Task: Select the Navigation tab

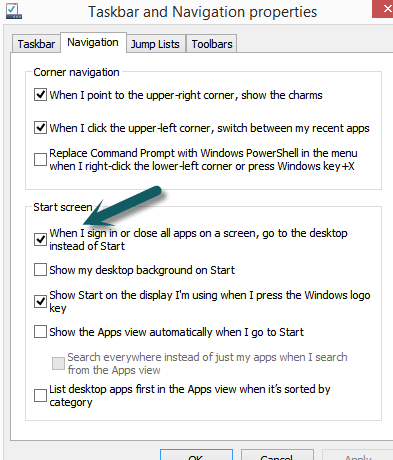Action: tap(93, 42)
